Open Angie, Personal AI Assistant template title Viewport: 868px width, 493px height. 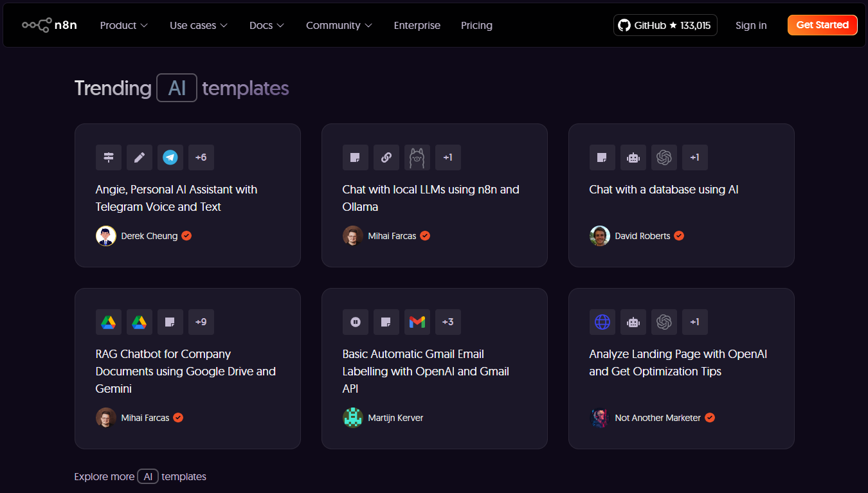[x=176, y=198]
